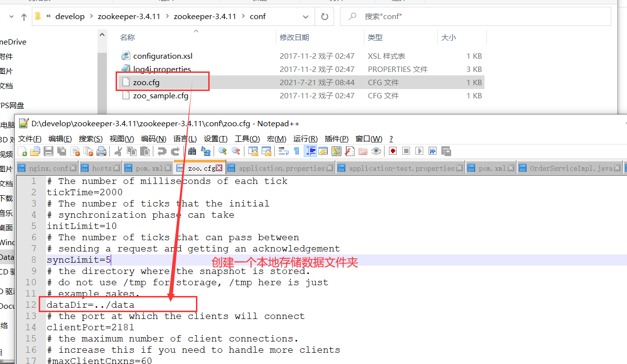The width and height of the screenshot is (627, 364).
Task: Click the clientPort=2181 line in editor
Action: [90, 327]
